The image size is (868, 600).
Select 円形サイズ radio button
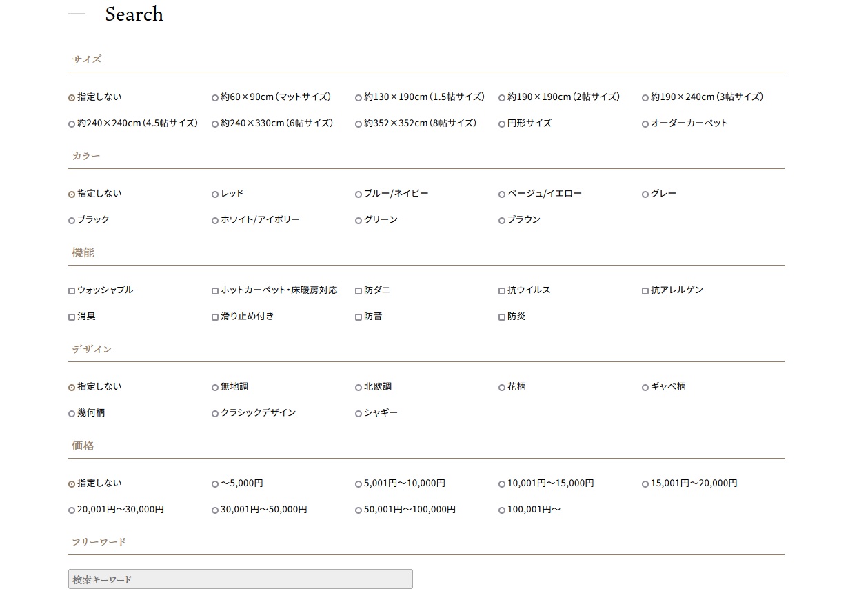(x=502, y=124)
